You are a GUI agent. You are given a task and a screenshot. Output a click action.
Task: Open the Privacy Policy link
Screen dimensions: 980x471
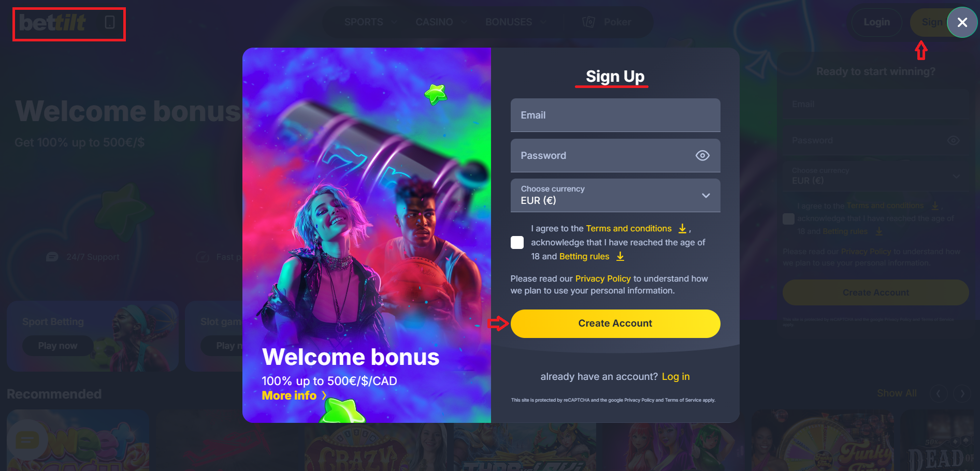coord(603,278)
